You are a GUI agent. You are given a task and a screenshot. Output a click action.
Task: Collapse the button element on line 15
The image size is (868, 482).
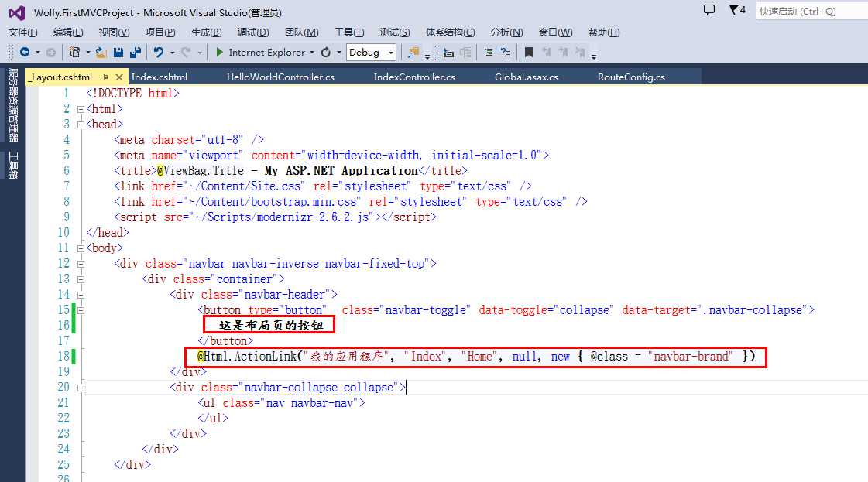pyautogui.click(x=81, y=310)
